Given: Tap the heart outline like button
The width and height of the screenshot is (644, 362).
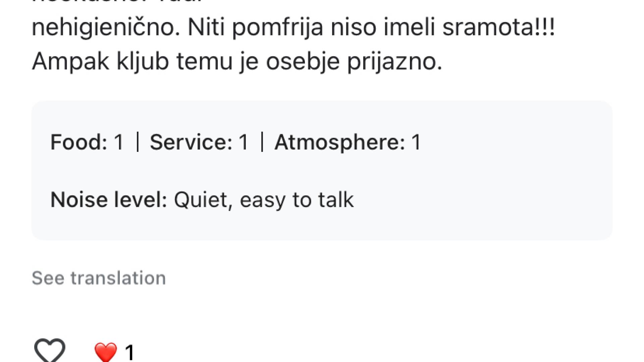Looking at the screenshot, I should 50,350.
